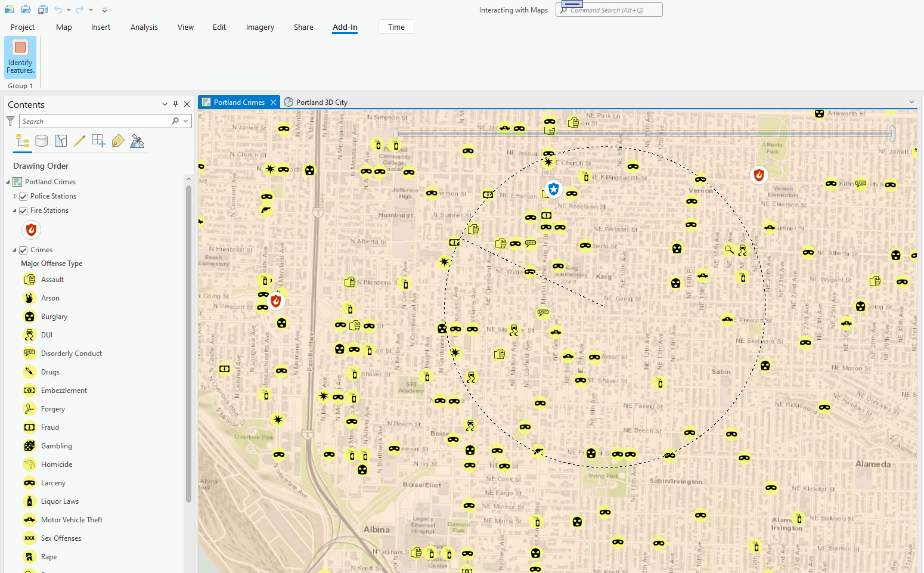Expand the Police Stations layer

pos(15,196)
